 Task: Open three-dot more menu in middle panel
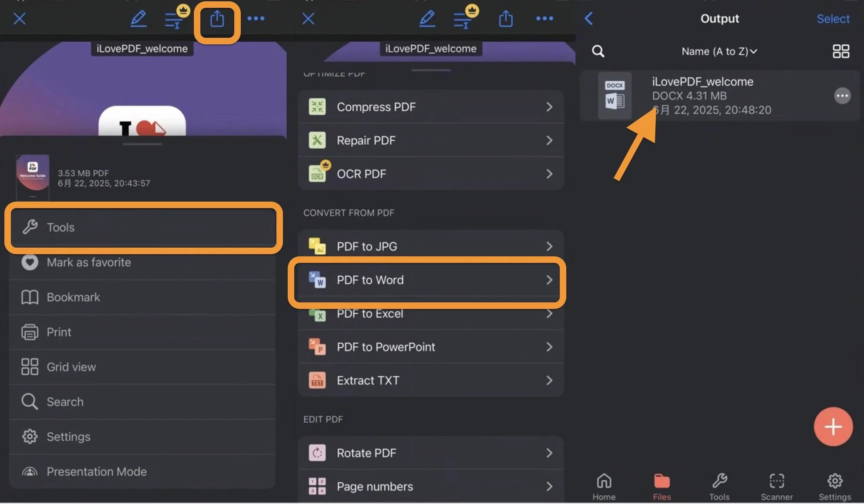click(545, 18)
